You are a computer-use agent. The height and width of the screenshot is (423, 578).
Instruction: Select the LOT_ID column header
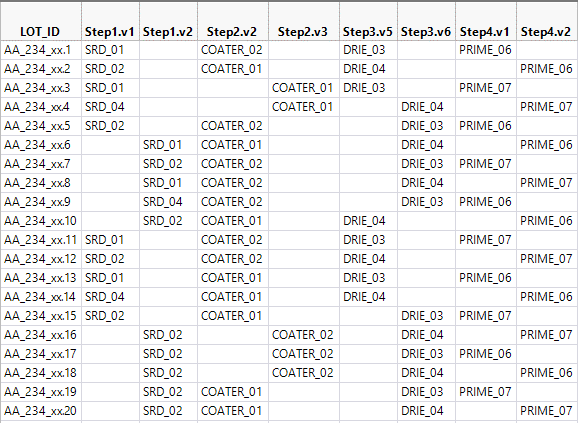point(41,22)
